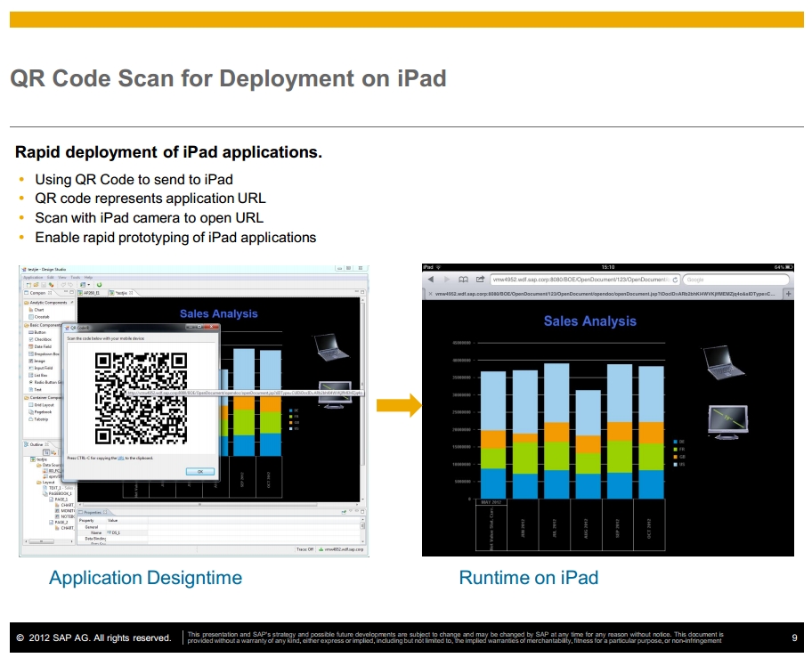
Task: Tap the Safari bookmarks book icon
Action: click(x=464, y=280)
